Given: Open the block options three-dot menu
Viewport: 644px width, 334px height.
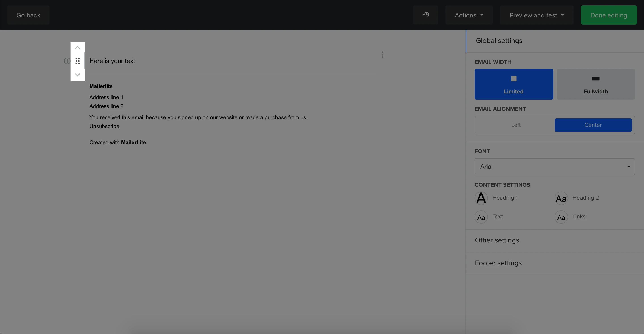Looking at the screenshot, I should (382, 55).
